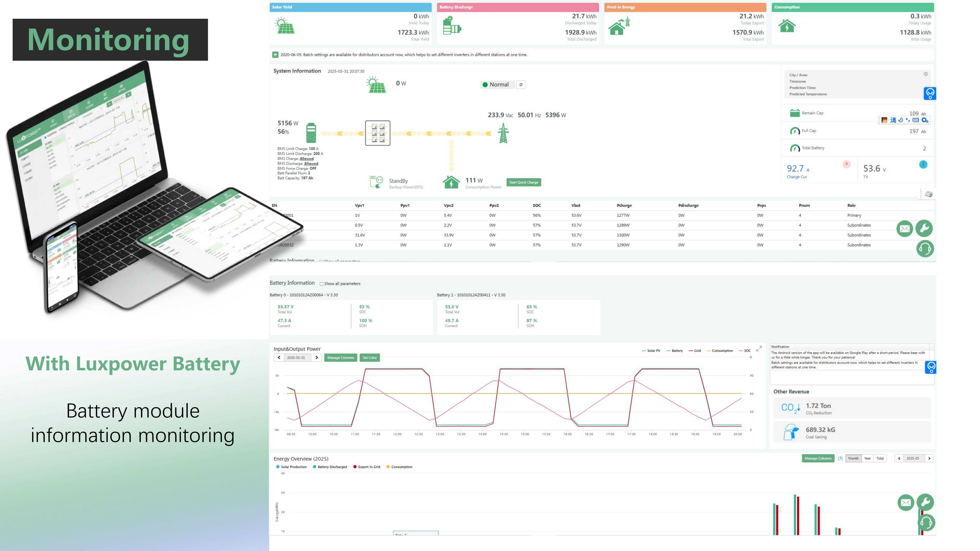Go to next month in Energy Overview
Screen dimensions: 980x551
[929, 459]
